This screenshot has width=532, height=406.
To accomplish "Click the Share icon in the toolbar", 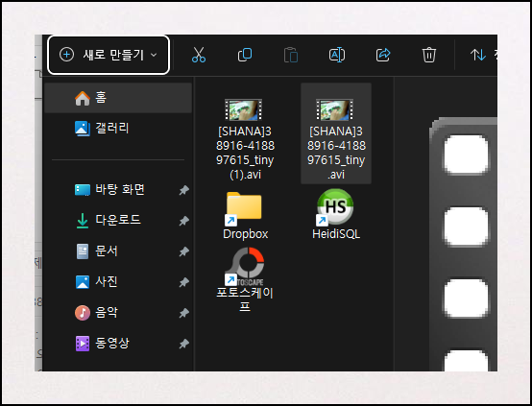I will click(383, 55).
